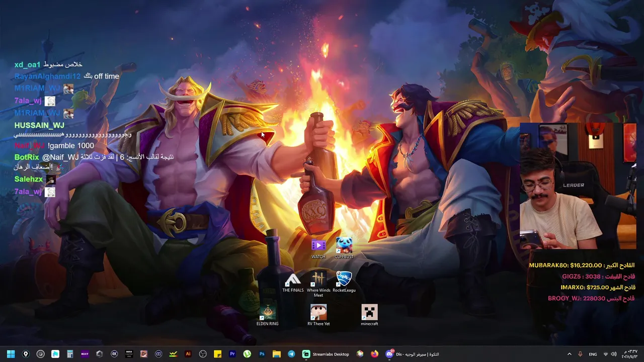This screenshot has height=362, width=644.
Task: Click the HUSSAIN_WJ chat username
Action: point(39,125)
